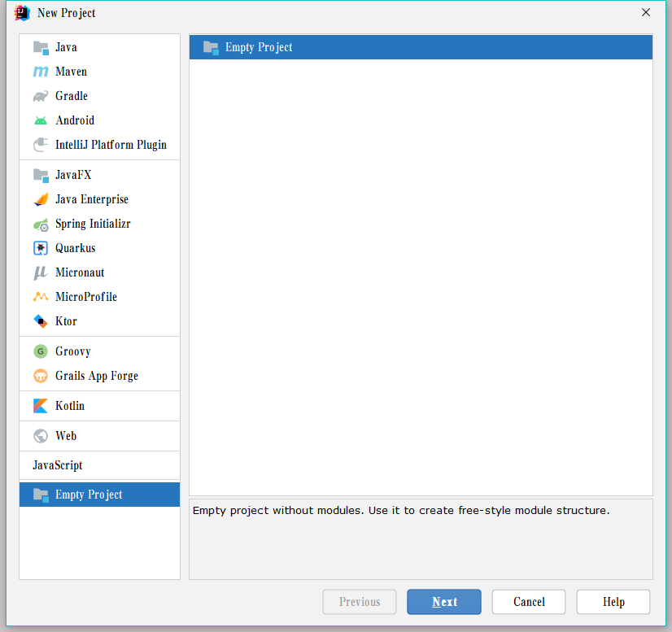Click the Groovy green circle icon
This screenshot has height=632, width=672.
click(x=41, y=351)
